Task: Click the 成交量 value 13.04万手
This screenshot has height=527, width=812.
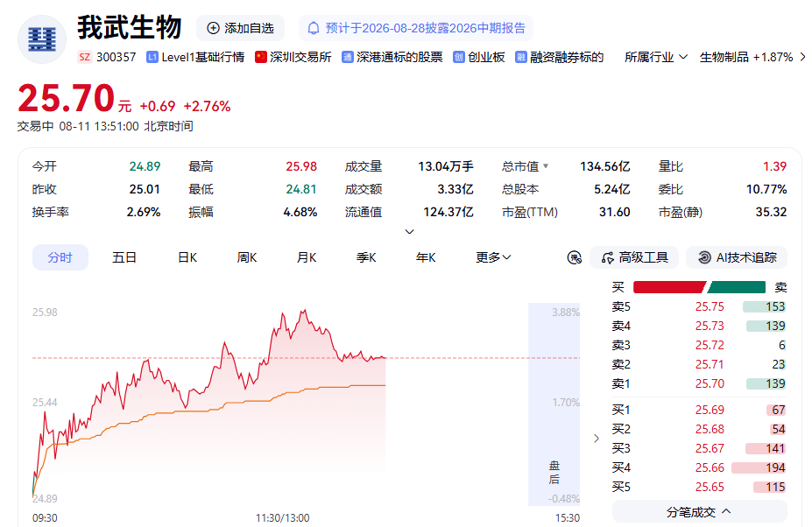Action: click(446, 166)
